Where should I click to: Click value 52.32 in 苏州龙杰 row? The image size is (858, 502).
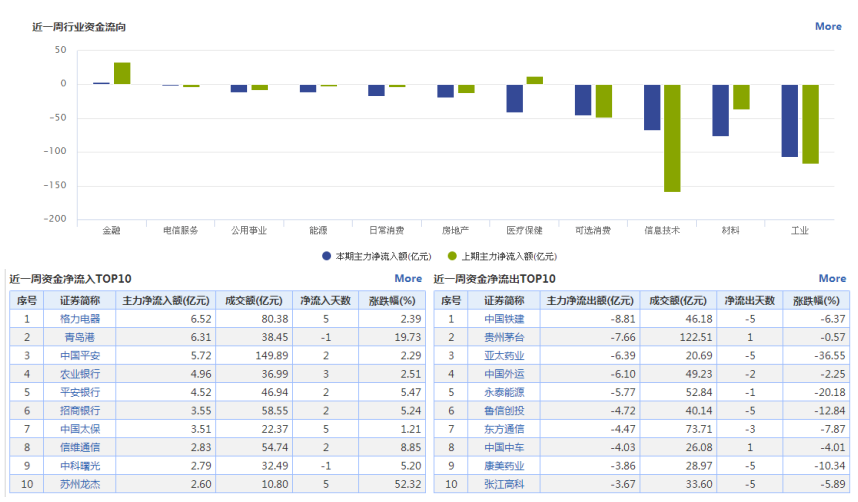(x=408, y=484)
